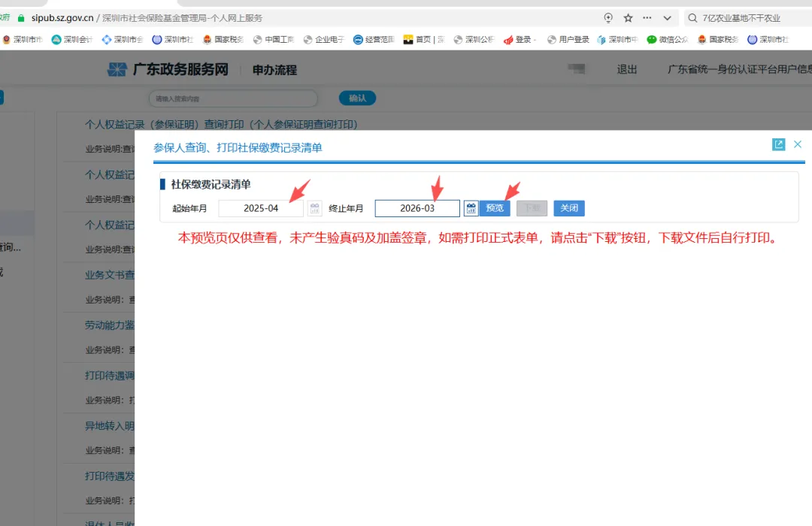
Task: Open 个人权益记录（参保证明）查询打印 link
Action: [221, 124]
